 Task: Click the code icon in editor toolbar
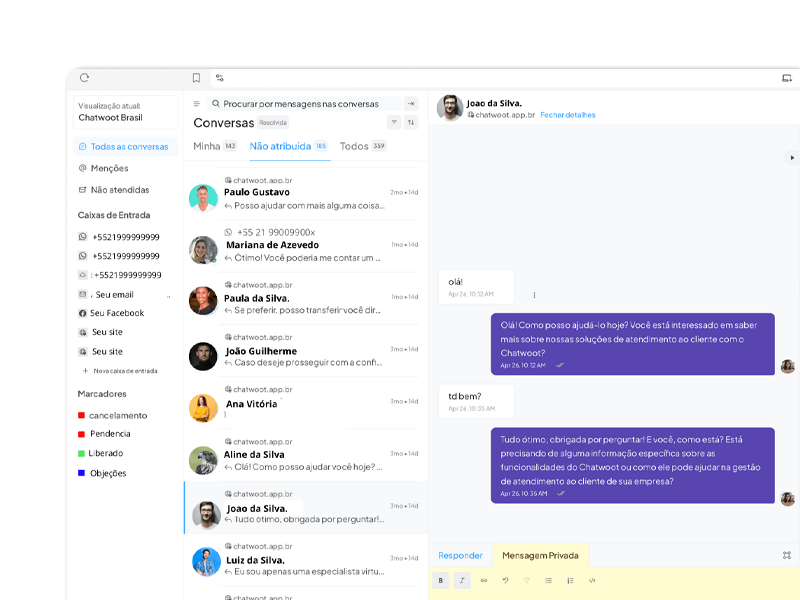592,580
